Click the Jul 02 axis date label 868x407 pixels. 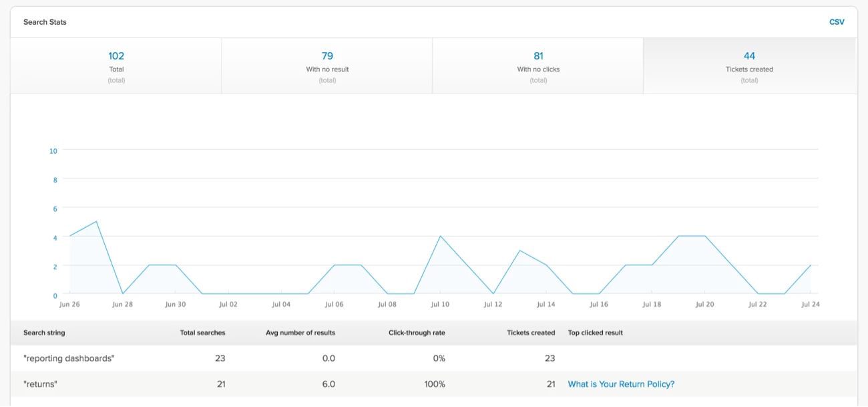point(228,304)
